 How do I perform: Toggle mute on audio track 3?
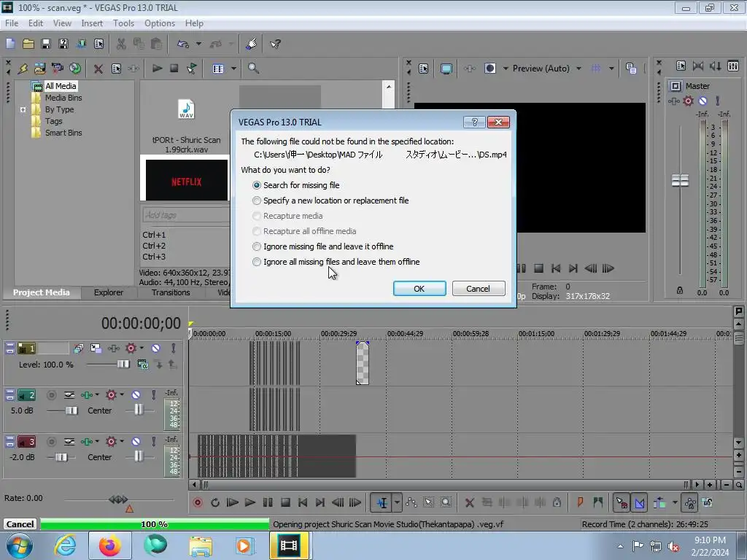(x=136, y=441)
